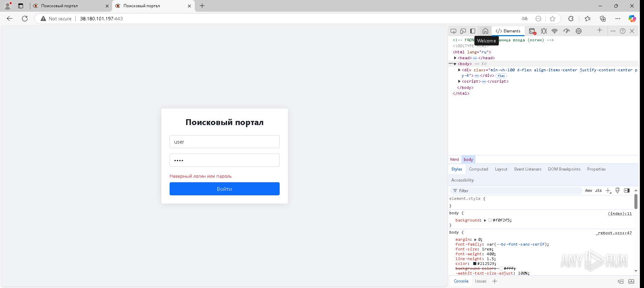
Task: Switch to the DOM Breakpoints tab
Action: click(x=564, y=169)
